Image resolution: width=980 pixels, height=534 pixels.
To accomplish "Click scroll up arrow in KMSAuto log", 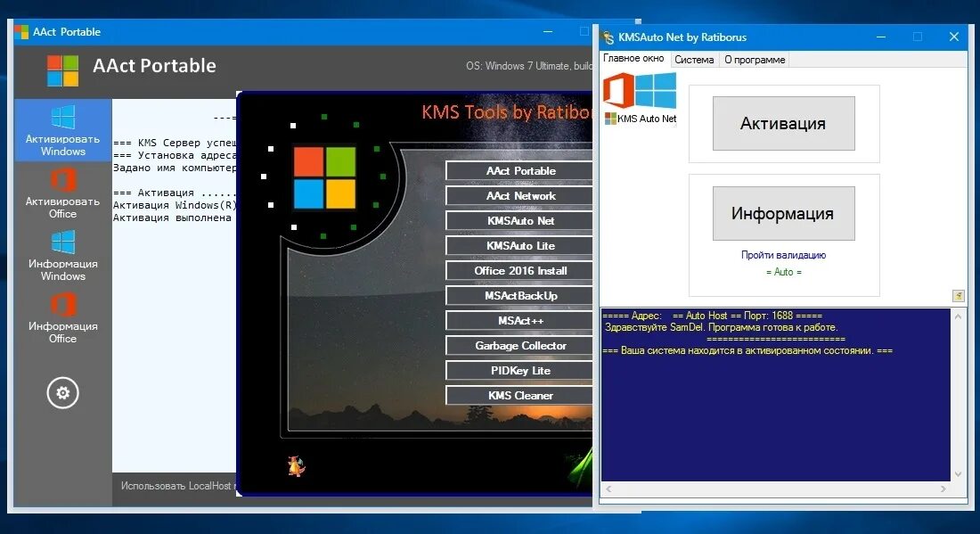I will [x=958, y=316].
